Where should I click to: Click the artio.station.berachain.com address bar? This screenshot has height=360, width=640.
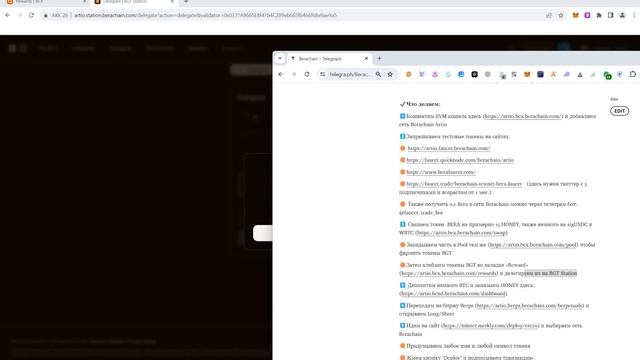point(205,15)
